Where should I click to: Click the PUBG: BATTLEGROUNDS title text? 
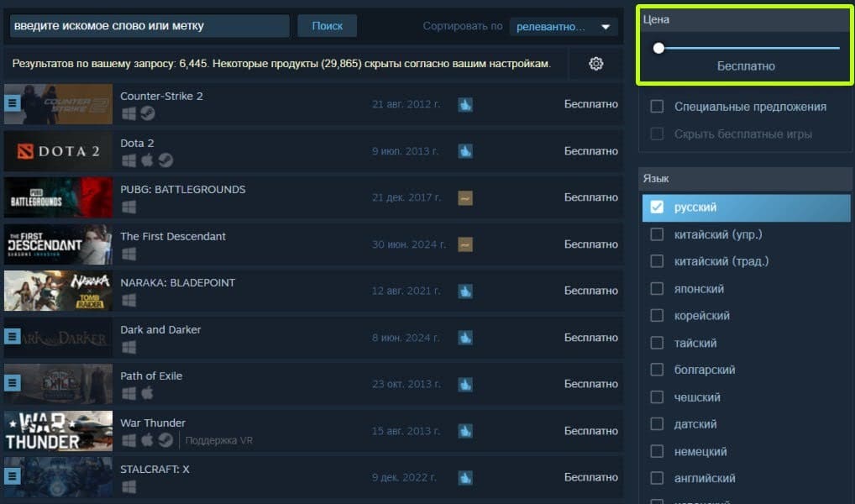[182, 189]
